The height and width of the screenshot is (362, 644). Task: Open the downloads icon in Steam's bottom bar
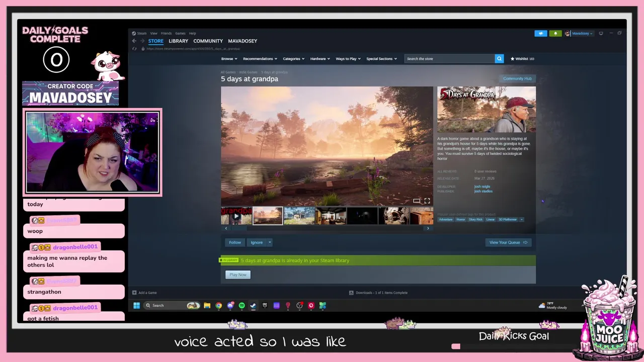click(351, 293)
